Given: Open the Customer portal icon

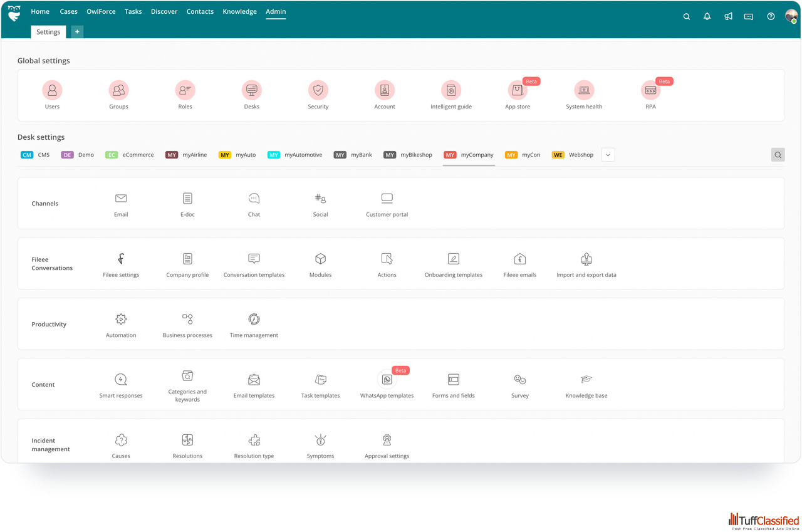Looking at the screenshot, I should tap(387, 198).
